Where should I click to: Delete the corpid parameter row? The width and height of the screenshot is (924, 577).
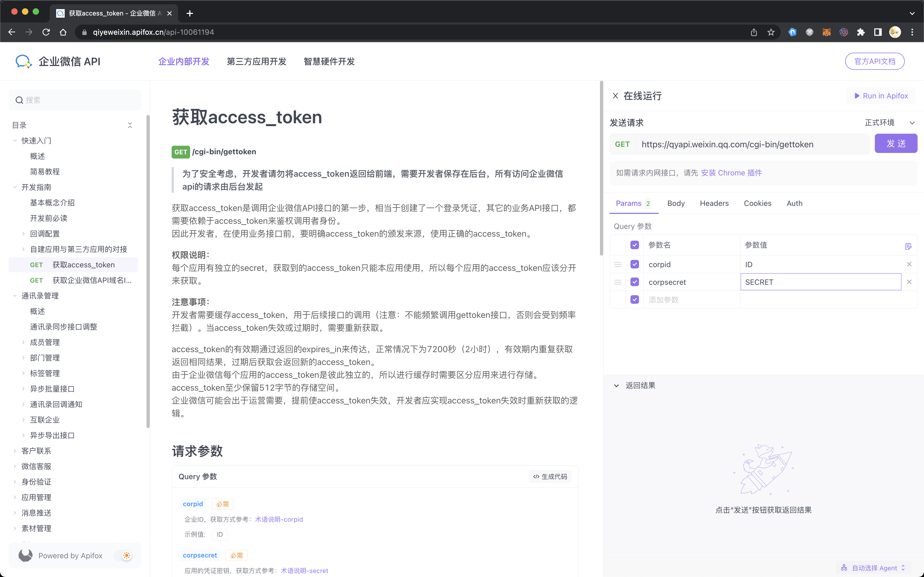point(909,264)
